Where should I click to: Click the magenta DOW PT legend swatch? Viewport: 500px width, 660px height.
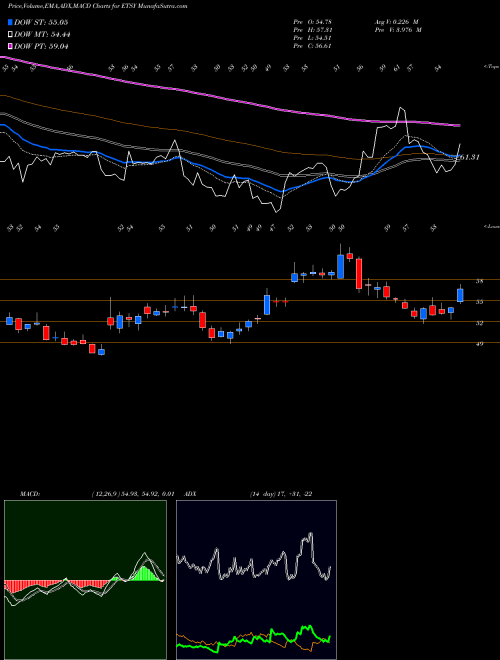coord(10,46)
